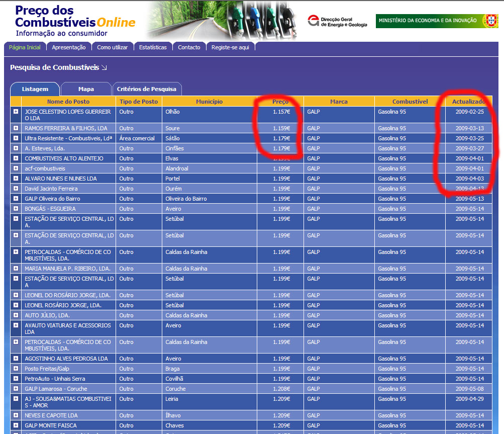This screenshot has height=434, width=504.
Task: Click the date 2009-05-13
Action: click(470, 199)
